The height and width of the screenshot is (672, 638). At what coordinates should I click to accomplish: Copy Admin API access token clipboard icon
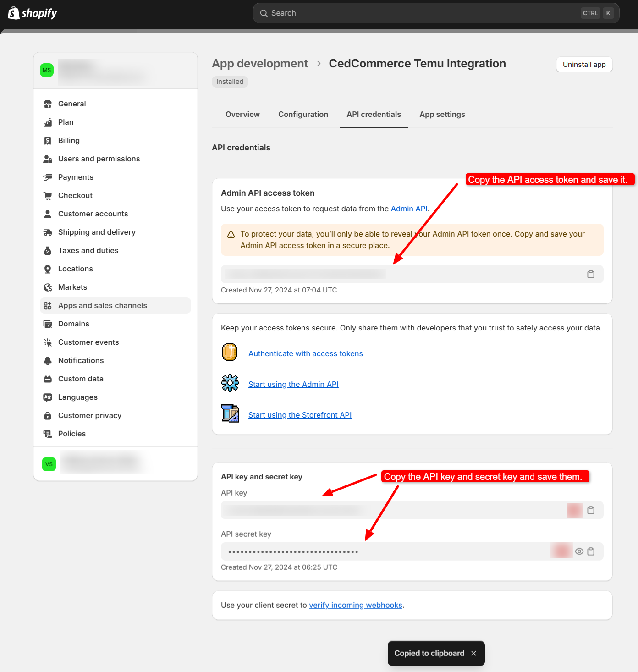pyautogui.click(x=591, y=274)
